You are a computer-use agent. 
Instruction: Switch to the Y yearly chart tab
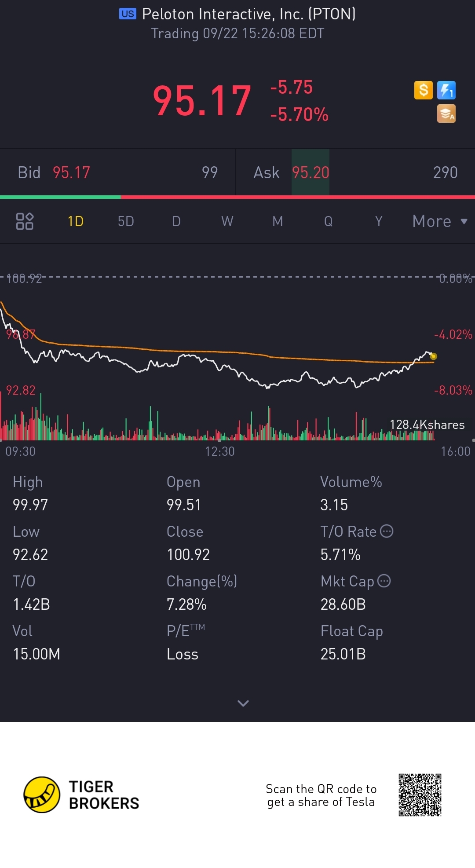pyautogui.click(x=379, y=221)
